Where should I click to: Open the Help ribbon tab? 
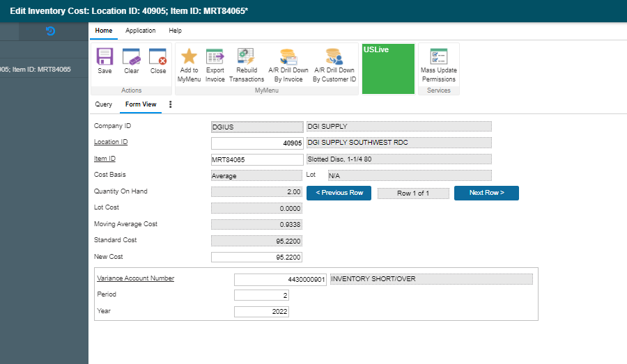click(x=175, y=31)
